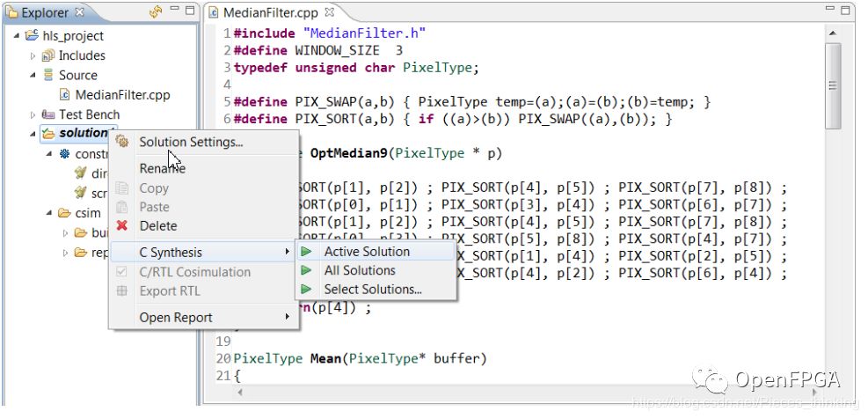Expand the Includes tree node
868x419 pixels.
click(33, 55)
